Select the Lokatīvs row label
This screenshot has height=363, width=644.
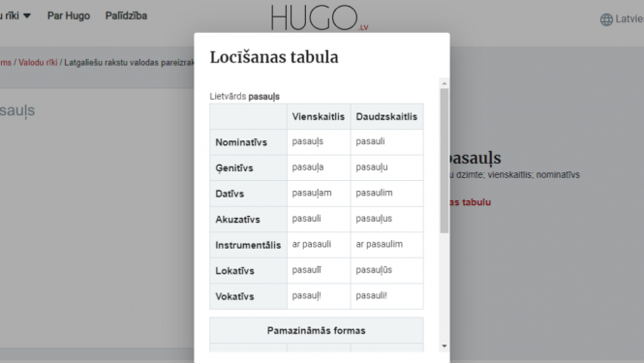(x=248, y=271)
